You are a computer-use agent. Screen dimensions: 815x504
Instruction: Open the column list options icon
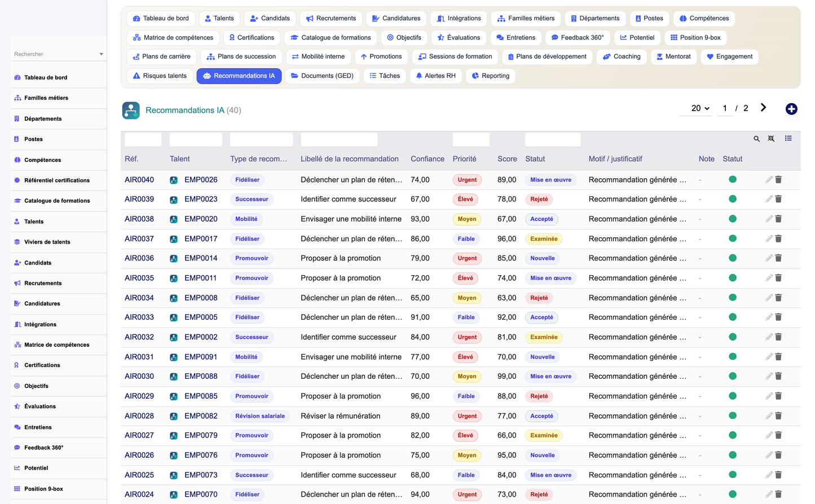click(788, 138)
